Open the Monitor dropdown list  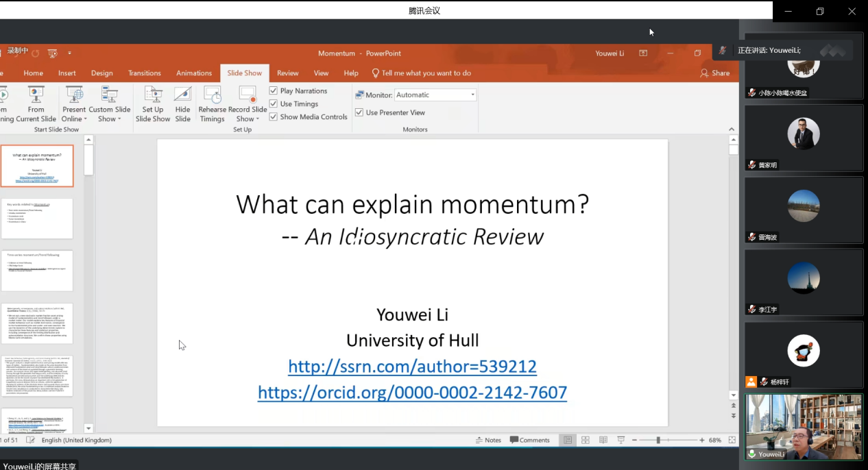pos(472,95)
